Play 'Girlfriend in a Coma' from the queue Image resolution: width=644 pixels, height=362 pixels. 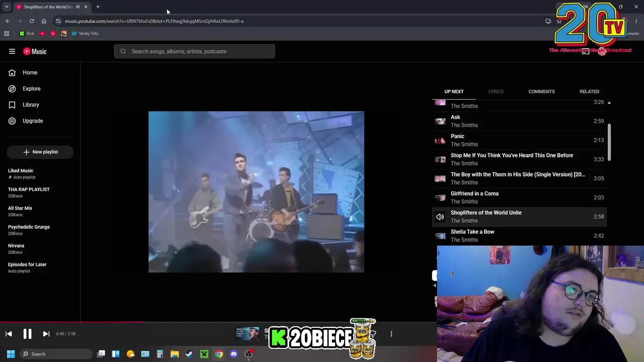coord(520,198)
